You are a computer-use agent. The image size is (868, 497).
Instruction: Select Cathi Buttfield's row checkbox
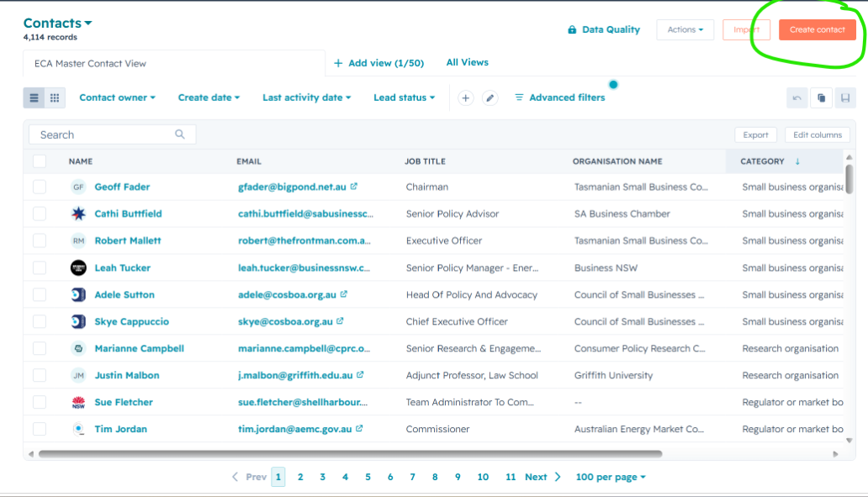(x=40, y=214)
